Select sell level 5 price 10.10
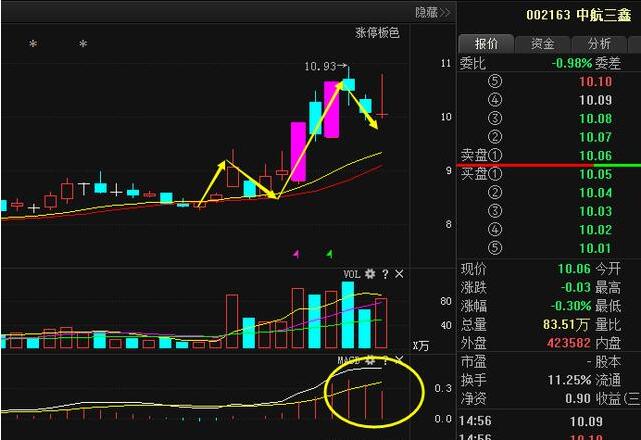Viewport: 641px width, 440px height. tap(595, 82)
